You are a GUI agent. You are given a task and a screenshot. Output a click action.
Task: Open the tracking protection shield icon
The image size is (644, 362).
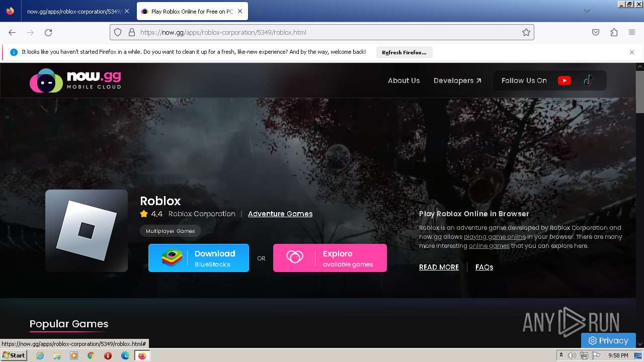click(118, 32)
